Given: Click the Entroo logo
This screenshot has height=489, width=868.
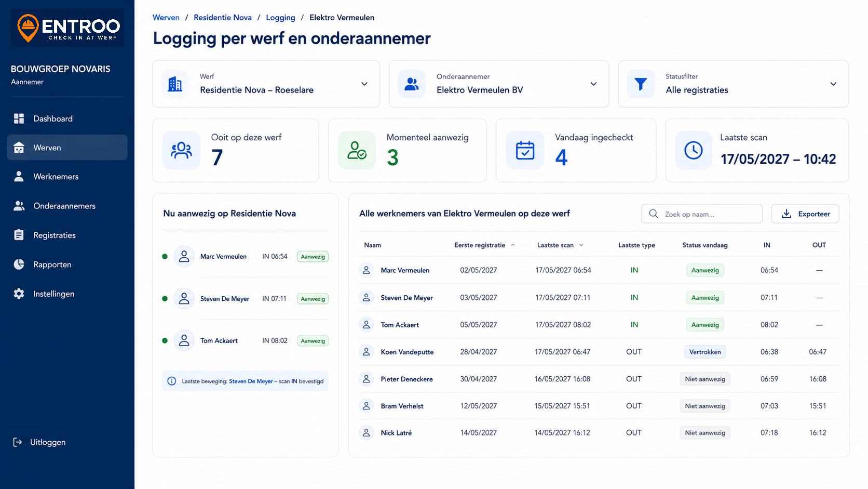Looking at the screenshot, I should (67, 28).
